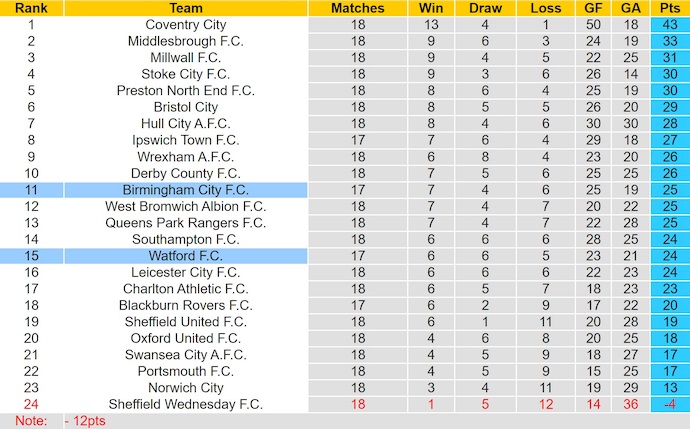Open the Birmingham City F.C. row
The width and height of the screenshot is (690, 429).
click(185, 189)
